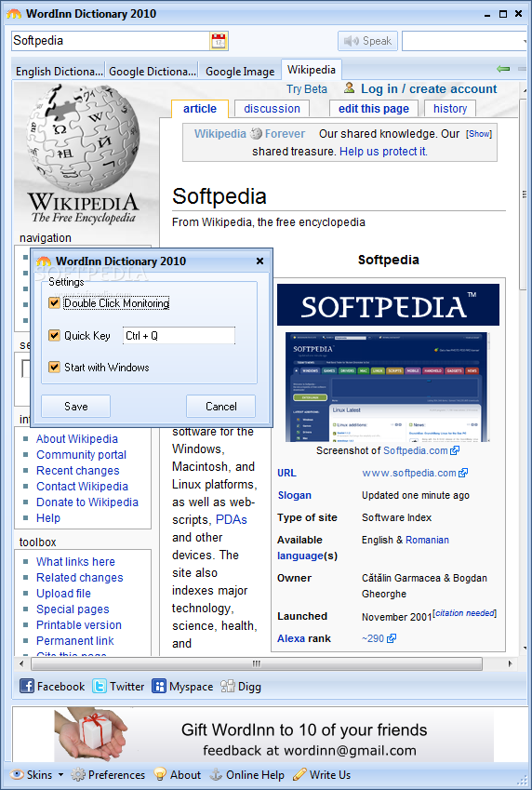Click the external link icon after www.softpedia.com
The width and height of the screenshot is (532, 790).
tap(463, 473)
